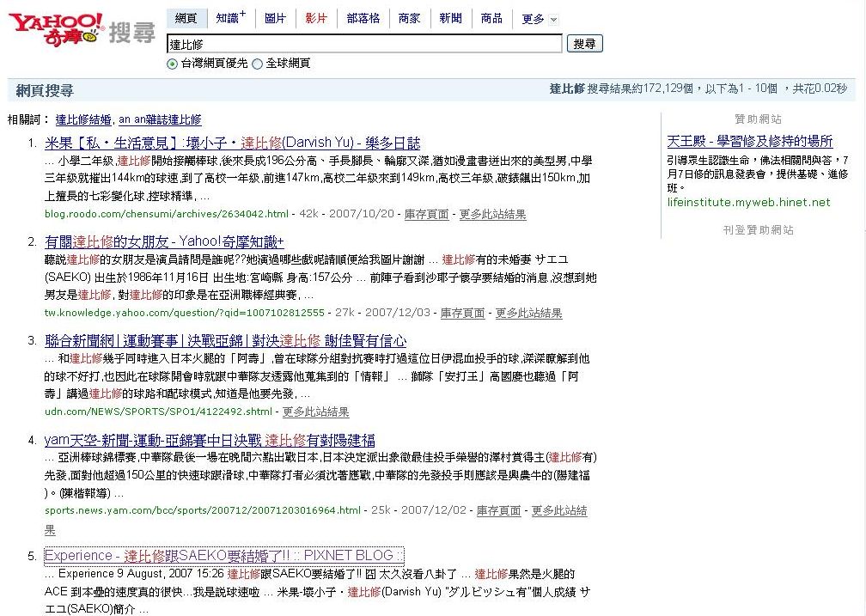Screen dimensions: 866x616
Task: Select the 台灣網頁優先 radio button
Action: pyautogui.click(x=173, y=64)
